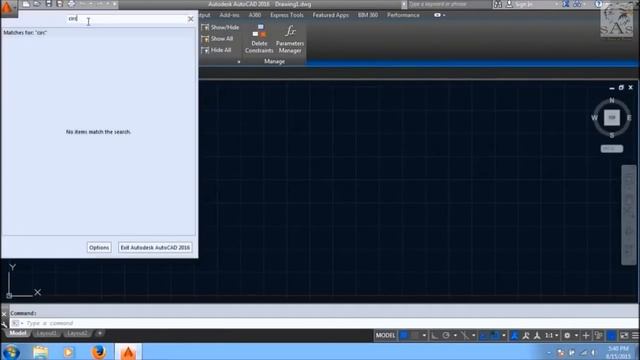
Task: Click the New drawing icon in Quick Access
Action: 26,4
